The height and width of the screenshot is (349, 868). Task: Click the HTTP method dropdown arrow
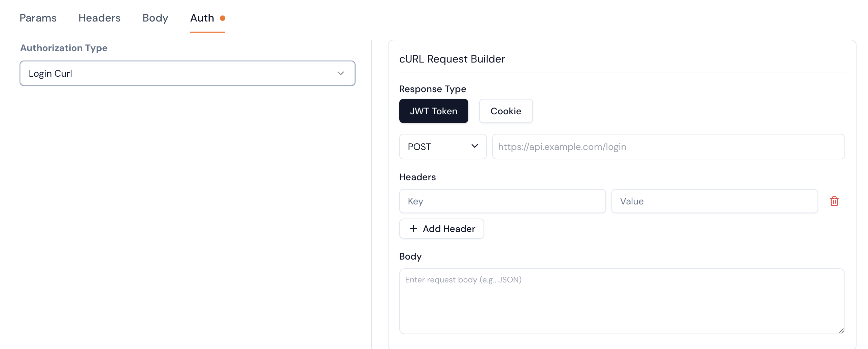pos(474,146)
